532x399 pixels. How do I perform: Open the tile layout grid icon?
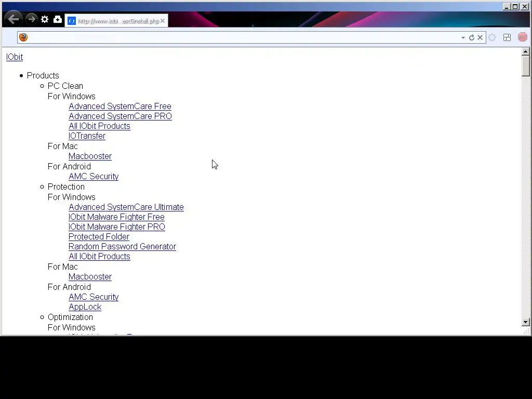point(507,37)
